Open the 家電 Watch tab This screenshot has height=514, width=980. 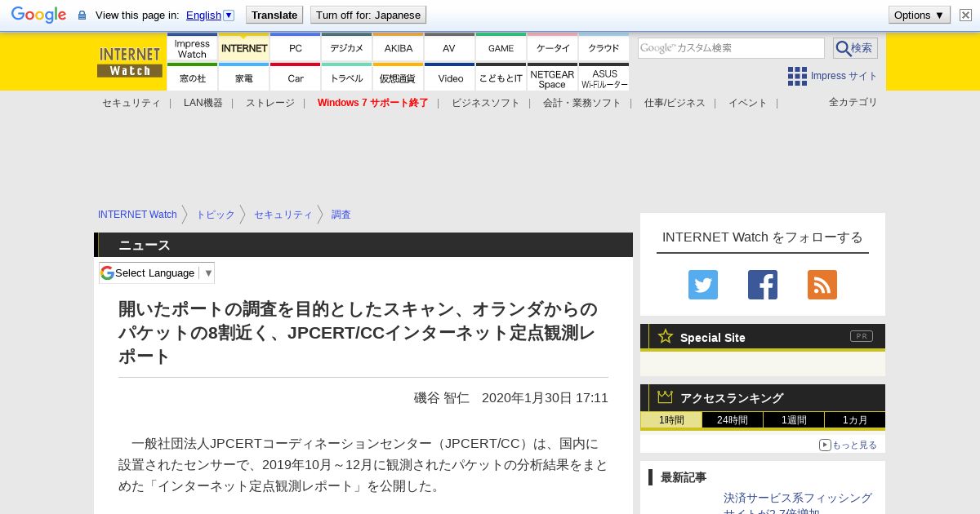244,78
